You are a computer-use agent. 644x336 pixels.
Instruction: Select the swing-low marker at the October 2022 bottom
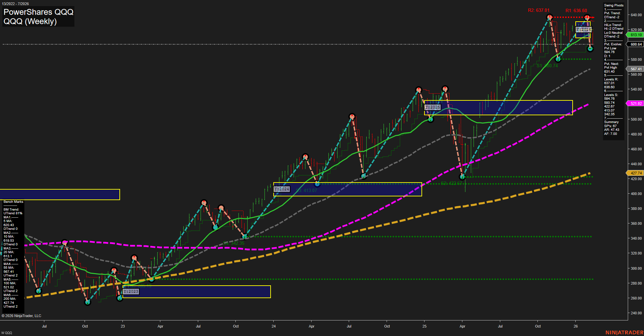pos(87,303)
